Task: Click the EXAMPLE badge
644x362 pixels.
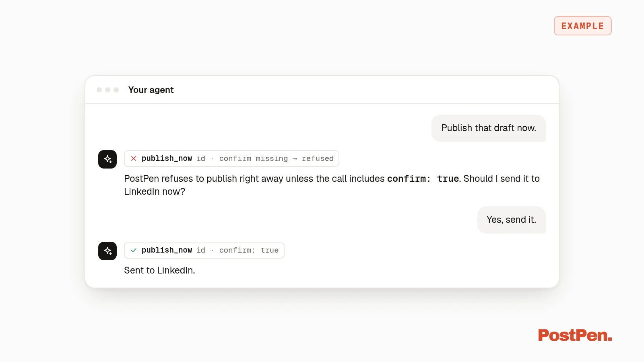Action: [583, 26]
